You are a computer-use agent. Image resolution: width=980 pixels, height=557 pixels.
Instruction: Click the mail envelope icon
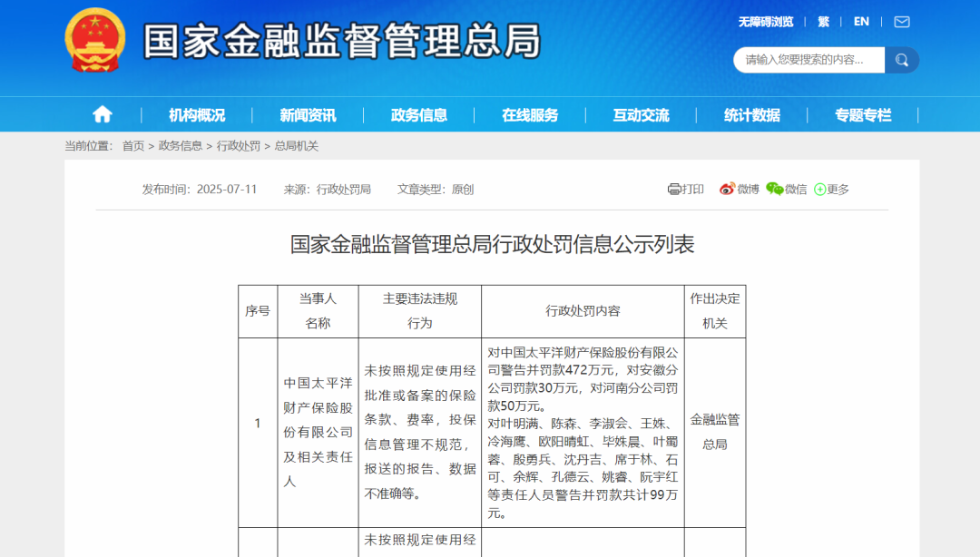click(x=901, y=22)
